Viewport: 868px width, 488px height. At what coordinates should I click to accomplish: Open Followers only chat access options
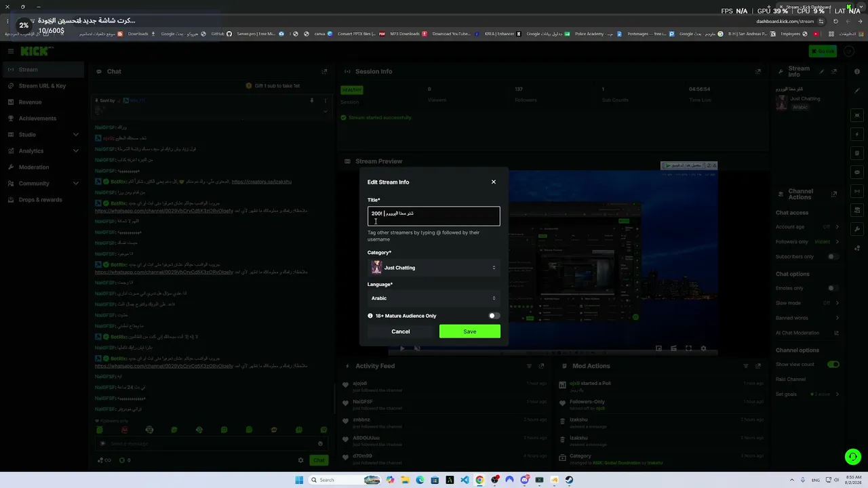click(x=807, y=242)
